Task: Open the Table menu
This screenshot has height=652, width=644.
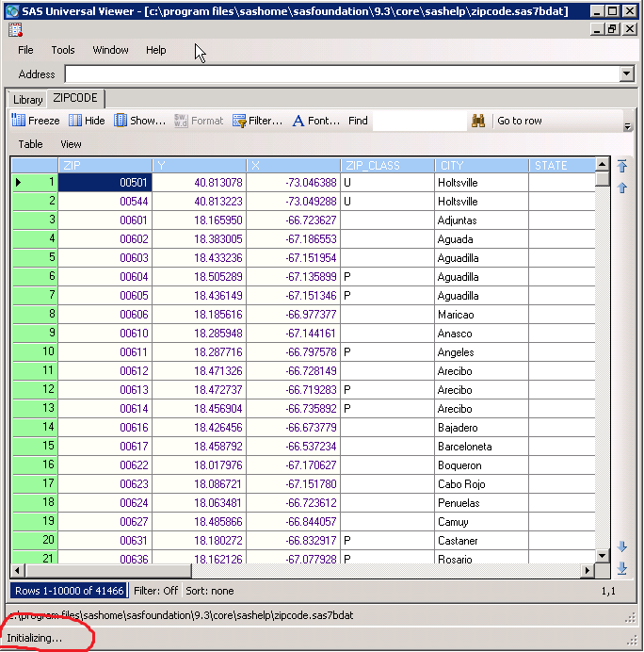Action: click(30, 144)
